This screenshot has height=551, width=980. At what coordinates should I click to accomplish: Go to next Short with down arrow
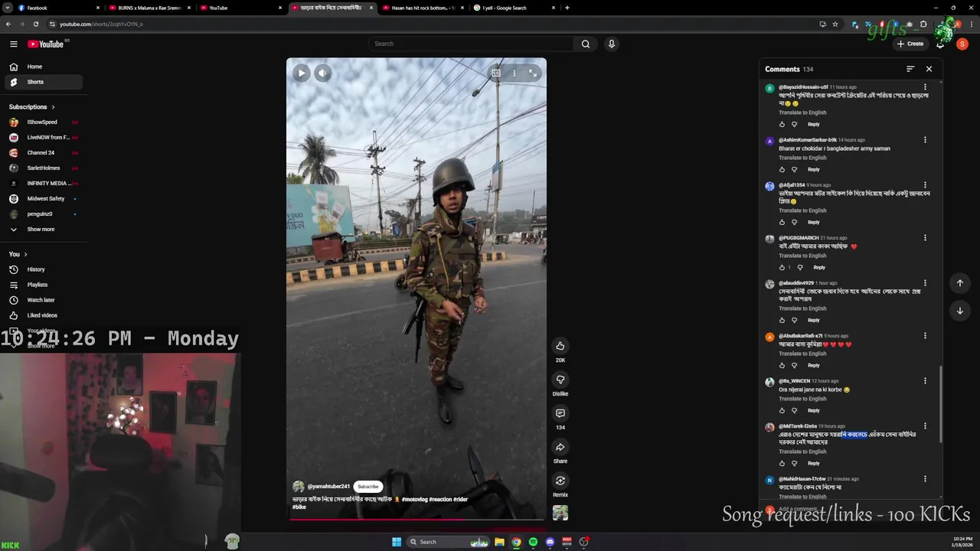point(959,311)
